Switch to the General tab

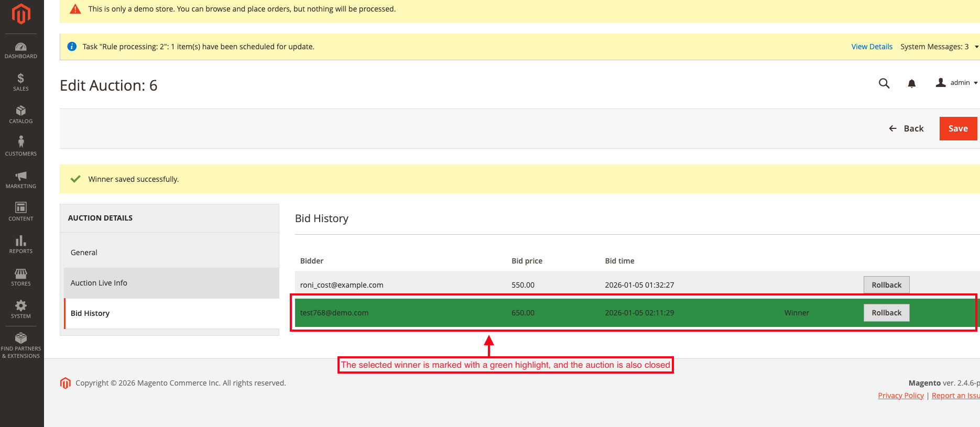(84, 253)
